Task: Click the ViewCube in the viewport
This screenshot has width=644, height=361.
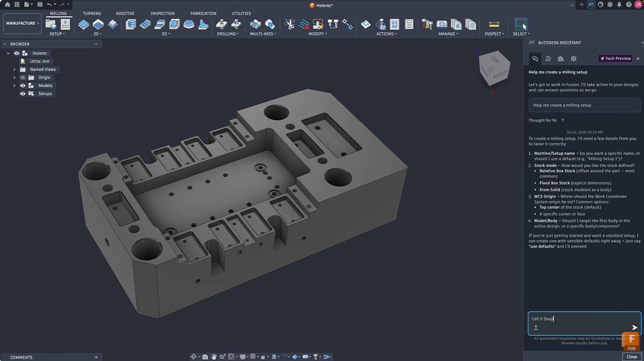Action: tap(494, 69)
